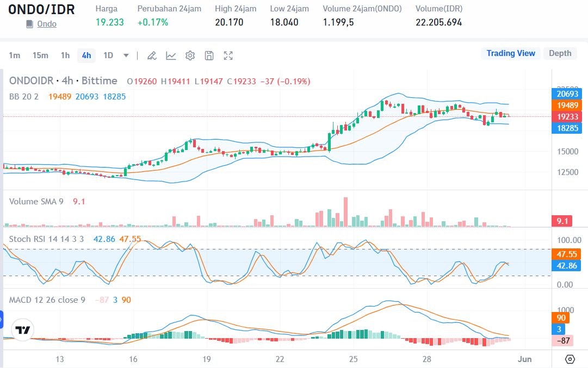Open the chart settings gear
The image size is (588, 368).
coord(190,55)
